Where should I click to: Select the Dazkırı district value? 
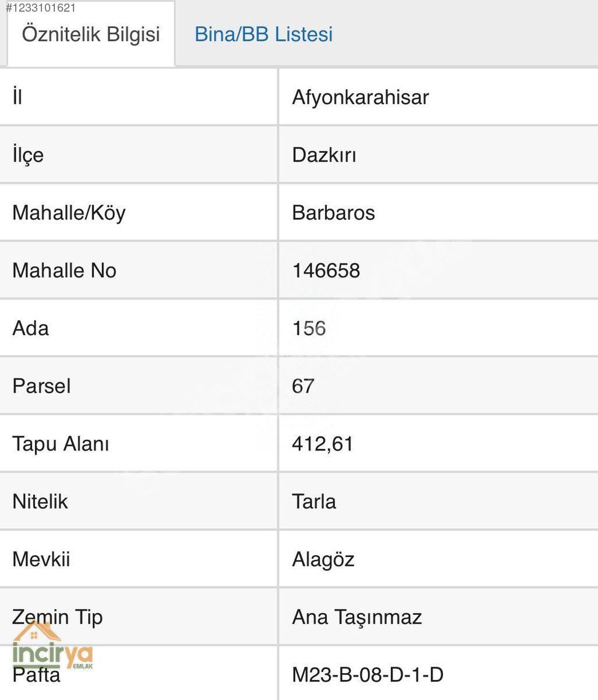tap(324, 155)
